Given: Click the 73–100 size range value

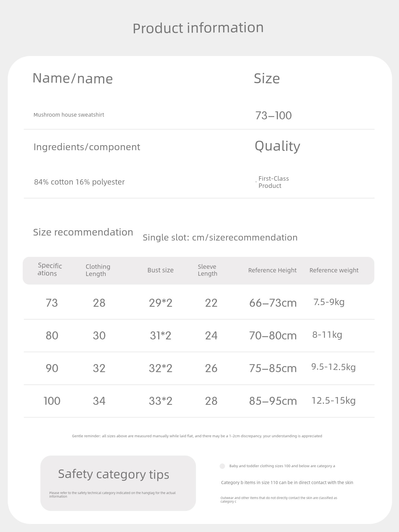Looking at the screenshot, I should (x=273, y=116).
